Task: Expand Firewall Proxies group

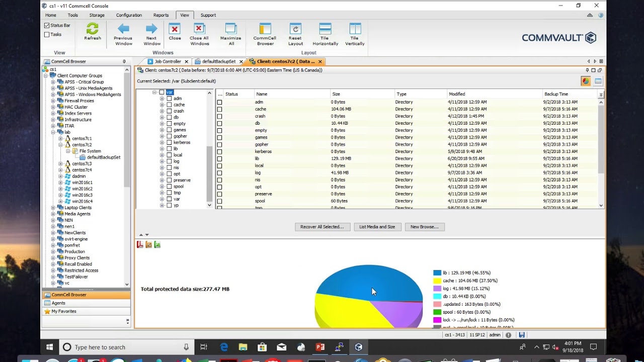Action: click(x=53, y=101)
